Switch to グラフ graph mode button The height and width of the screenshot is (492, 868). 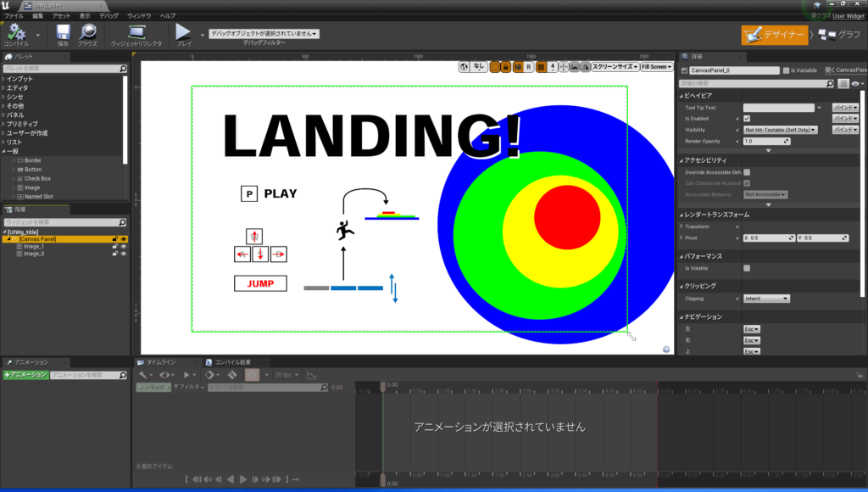point(839,35)
